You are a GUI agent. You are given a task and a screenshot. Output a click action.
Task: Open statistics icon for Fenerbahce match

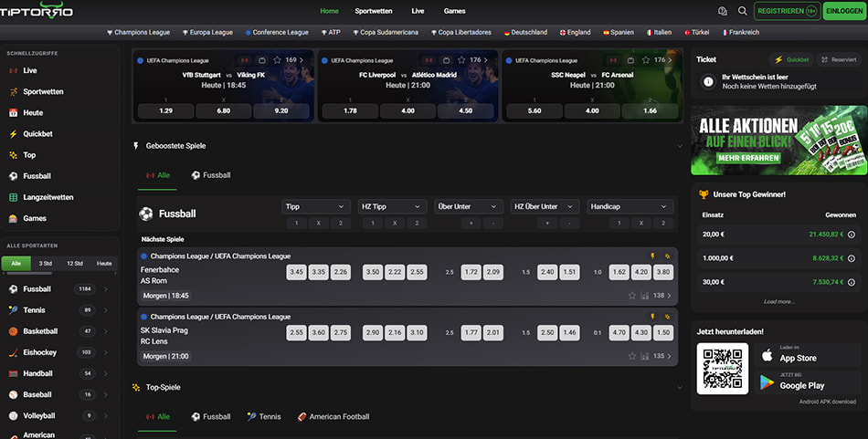pos(644,295)
